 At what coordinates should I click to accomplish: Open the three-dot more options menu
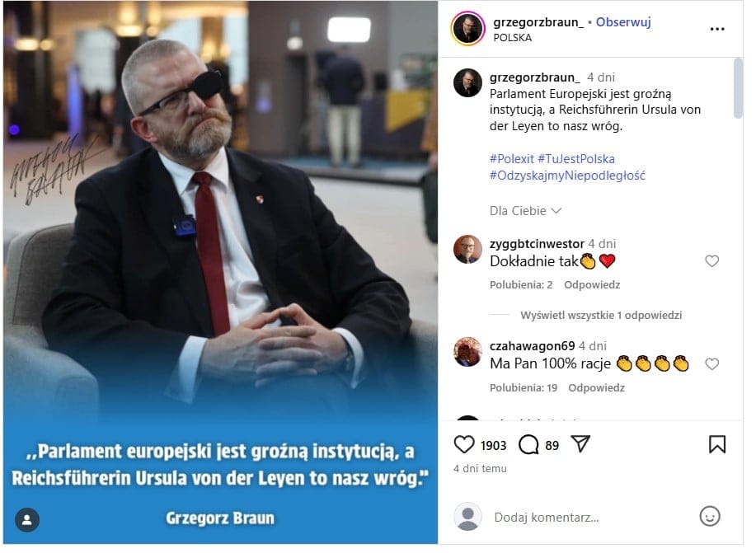[717, 29]
